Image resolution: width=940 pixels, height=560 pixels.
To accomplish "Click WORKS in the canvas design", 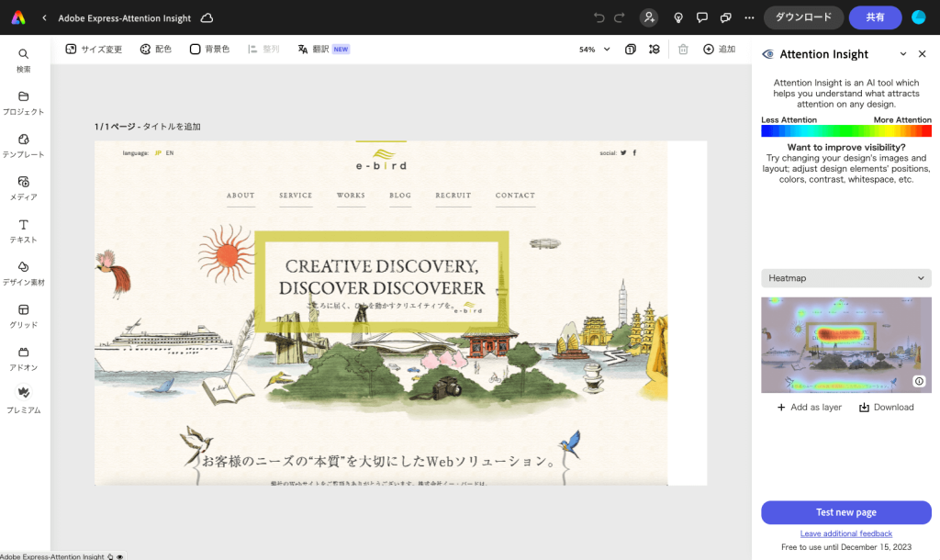I will [351, 196].
